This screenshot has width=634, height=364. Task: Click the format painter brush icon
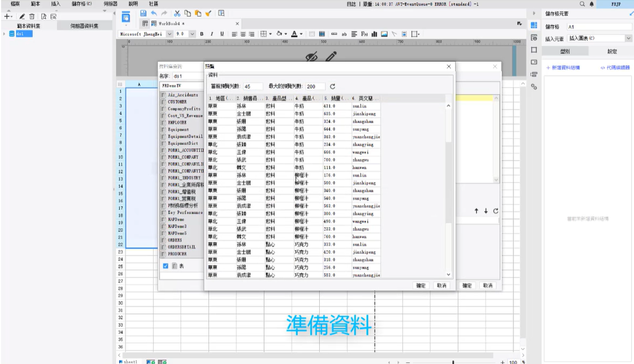click(207, 13)
